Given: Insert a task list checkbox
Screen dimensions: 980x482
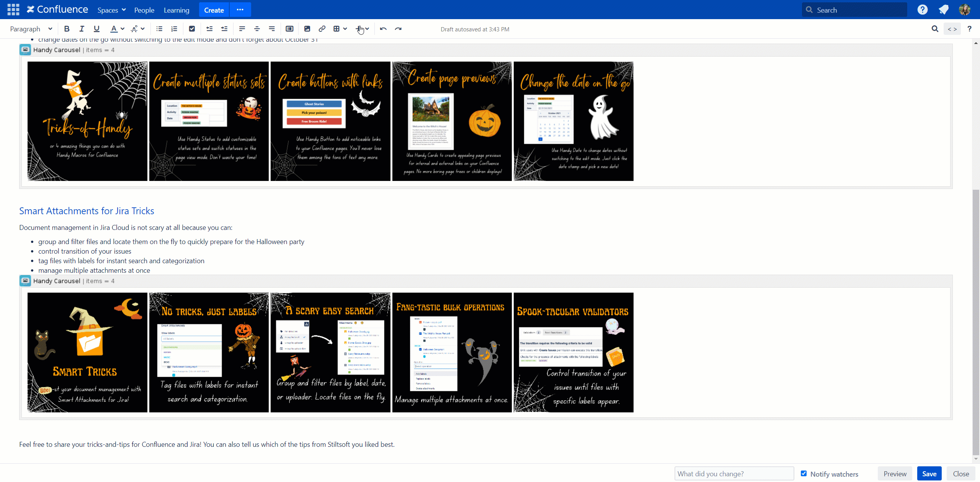Looking at the screenshot, I should (x=192, y=29).
